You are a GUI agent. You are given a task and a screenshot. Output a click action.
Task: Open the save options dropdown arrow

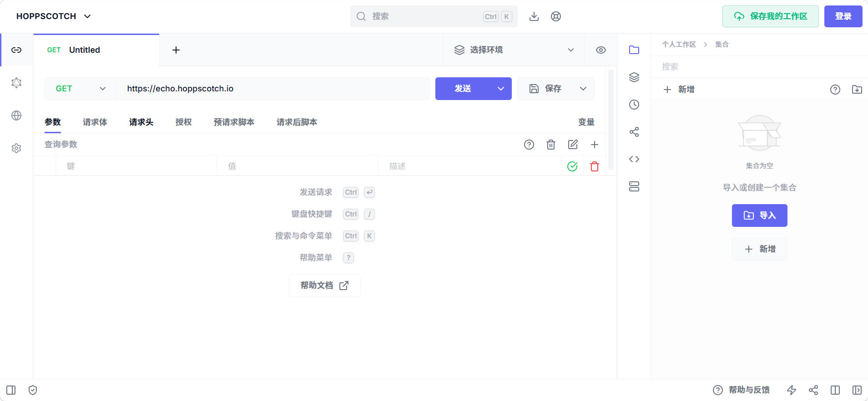tap(583, 89)
